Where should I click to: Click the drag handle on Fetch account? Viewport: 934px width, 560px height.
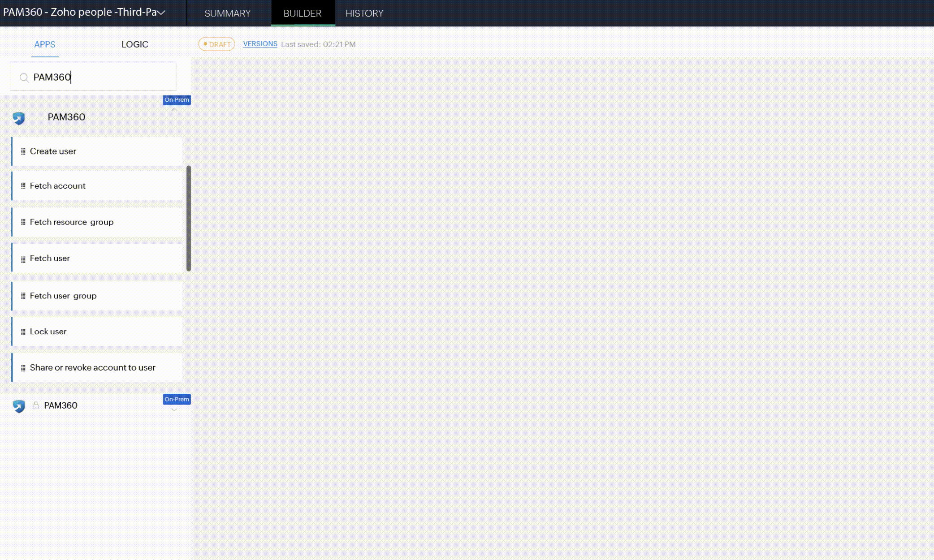point(23,185)
